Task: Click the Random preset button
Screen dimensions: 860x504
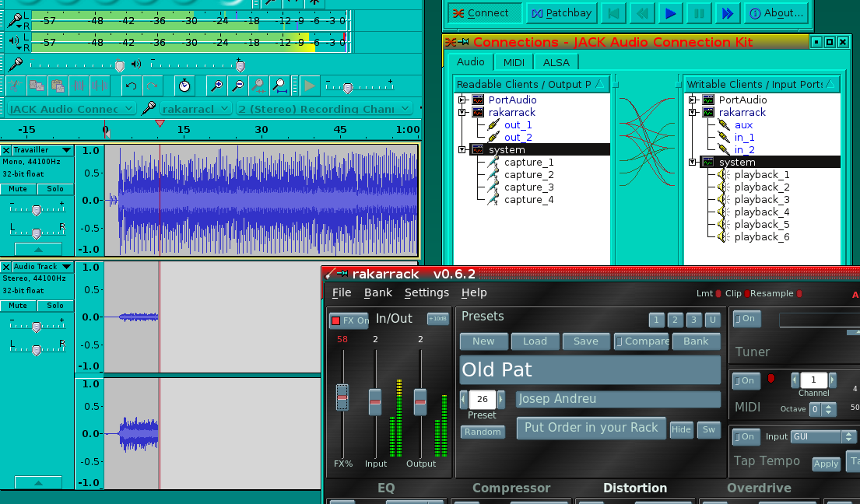Action: pyautogui.click(x=483, y=432)
